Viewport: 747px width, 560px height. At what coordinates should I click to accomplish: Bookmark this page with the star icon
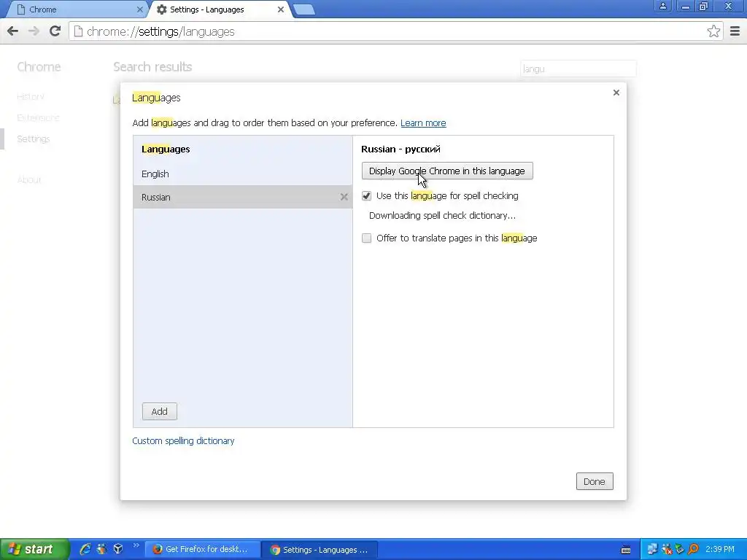click(x=713, y=31)
